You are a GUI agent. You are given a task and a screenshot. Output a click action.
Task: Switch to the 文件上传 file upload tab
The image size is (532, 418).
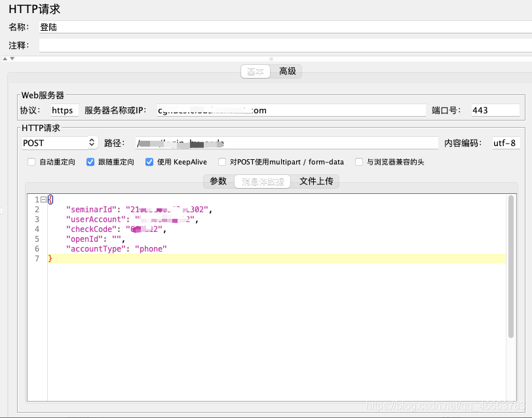[x=316, y=181]
